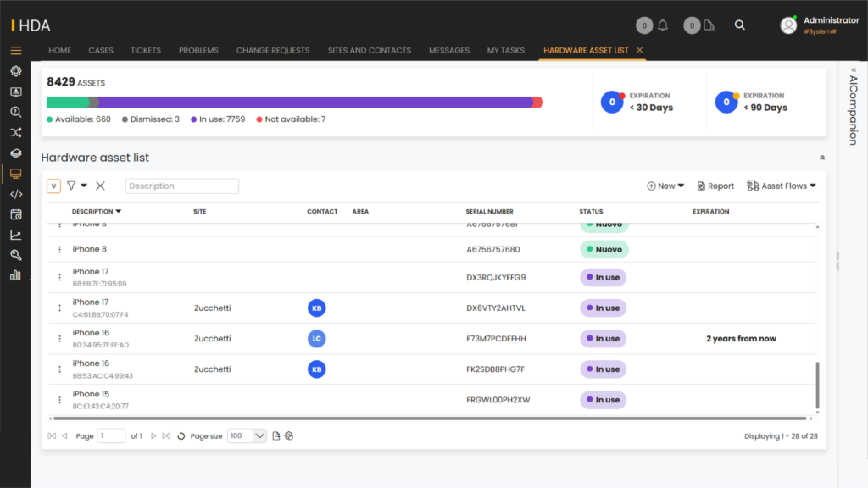This screenshot has width=868, height=488.
Task: Open row menu for iPhone 17 DX3RQJKYFFG9
Action: tap(60, 277)
